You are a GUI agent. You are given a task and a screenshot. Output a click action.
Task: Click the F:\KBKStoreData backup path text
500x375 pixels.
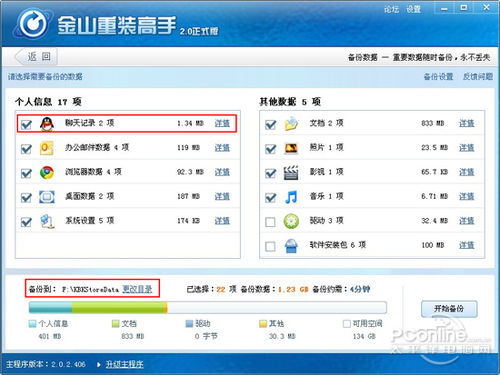90,290
